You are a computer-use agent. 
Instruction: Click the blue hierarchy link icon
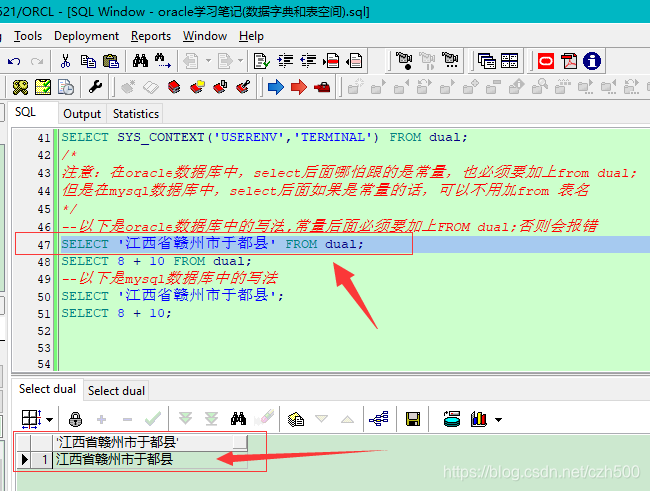click(x=378, y=419)
